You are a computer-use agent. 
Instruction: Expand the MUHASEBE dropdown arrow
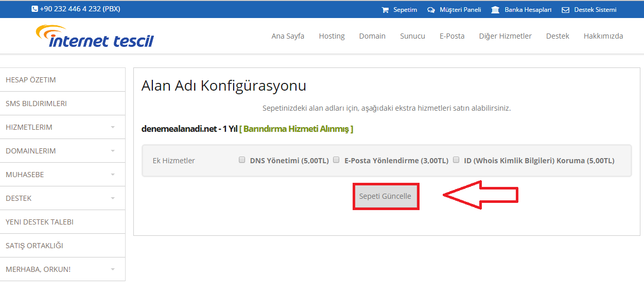click(113, 175)
